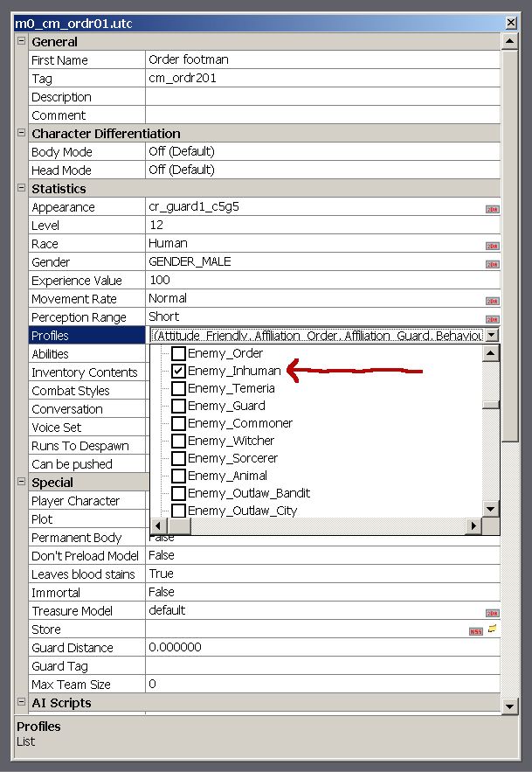
Task: Check the Enemy_Outlaw_Bandit option
Action: 178,493
